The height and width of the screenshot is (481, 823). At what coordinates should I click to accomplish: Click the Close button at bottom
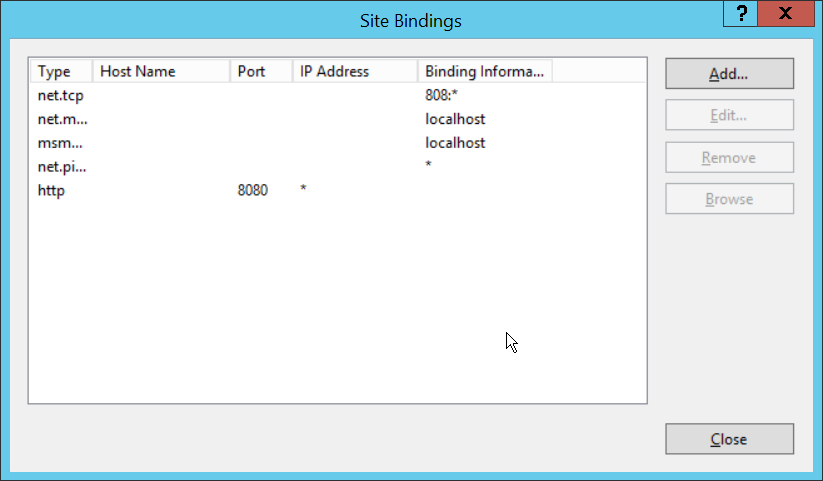[x=729, y=439]
